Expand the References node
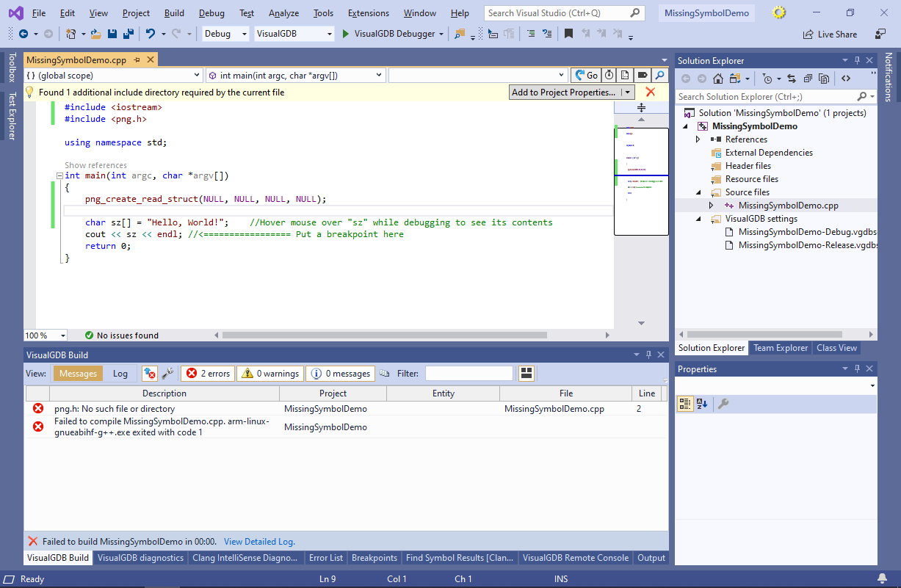Screen dimensions: 901x588 (x=698, y=139)
